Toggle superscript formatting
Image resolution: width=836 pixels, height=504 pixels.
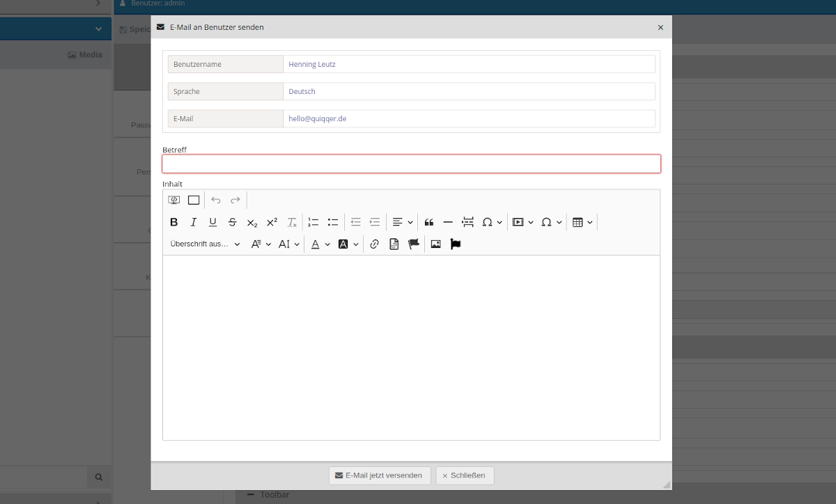point(272,222)
